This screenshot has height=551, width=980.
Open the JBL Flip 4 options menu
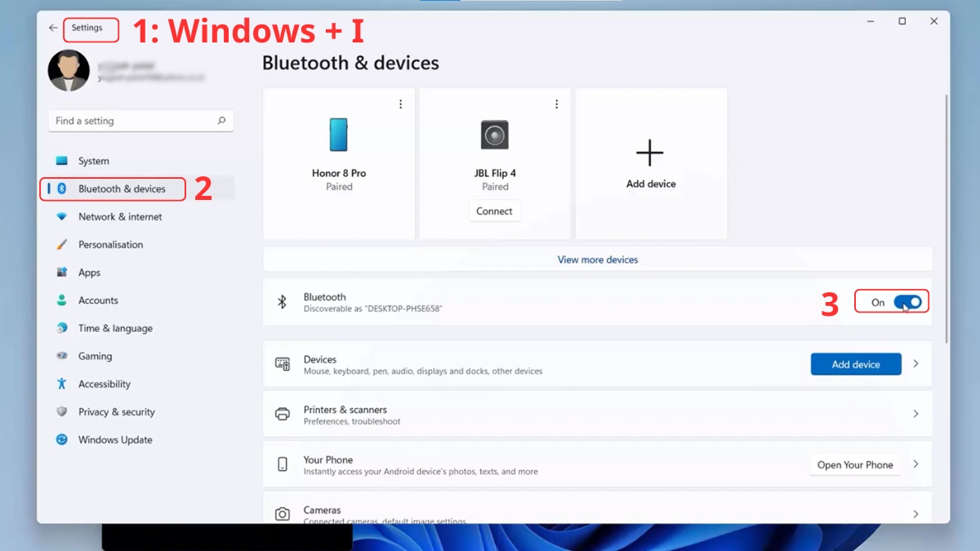click(x=556, y=104)
